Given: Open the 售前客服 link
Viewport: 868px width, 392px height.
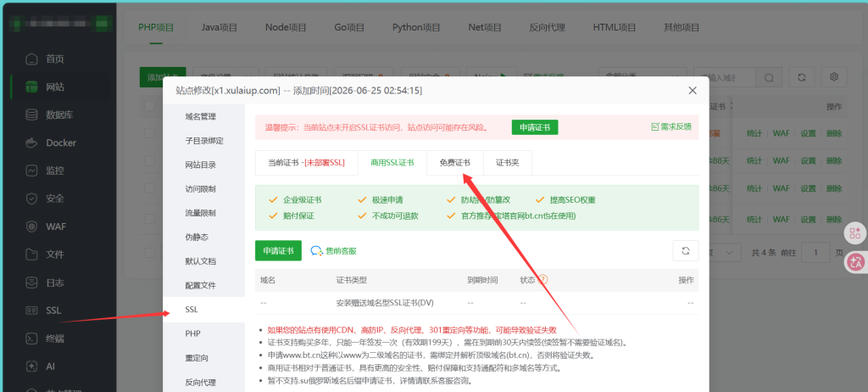Looking at the screenshot, I should pos(334,250).
